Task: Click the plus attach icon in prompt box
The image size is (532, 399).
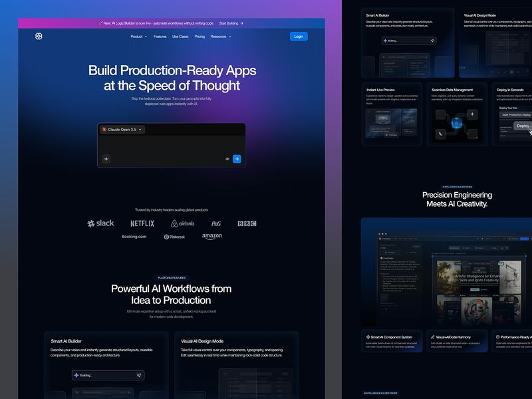Action: (x=106, y=159)
